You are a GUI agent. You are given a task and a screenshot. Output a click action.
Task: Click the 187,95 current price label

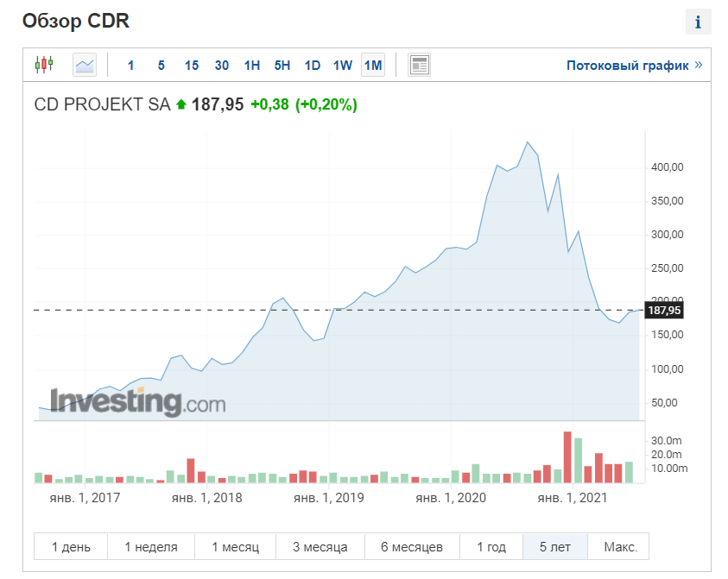pos(664,311)
